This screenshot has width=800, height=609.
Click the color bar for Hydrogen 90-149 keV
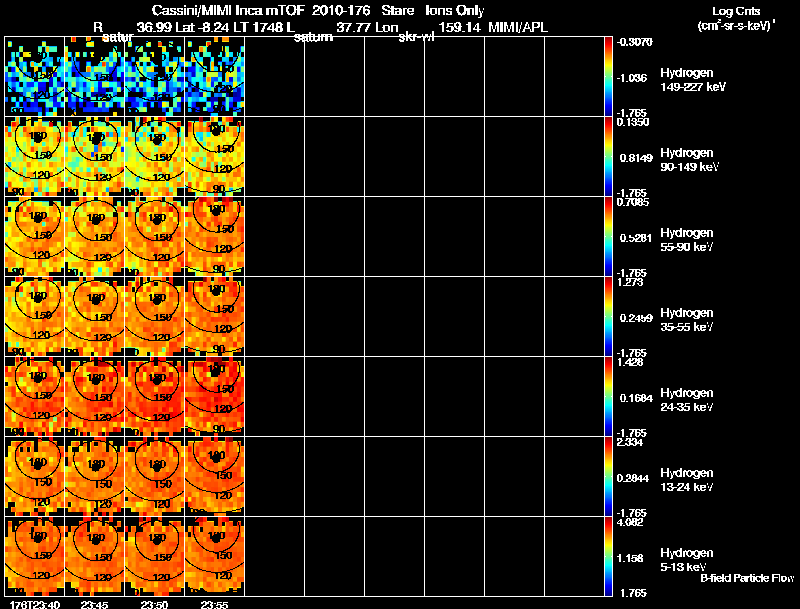pos(608,157)
